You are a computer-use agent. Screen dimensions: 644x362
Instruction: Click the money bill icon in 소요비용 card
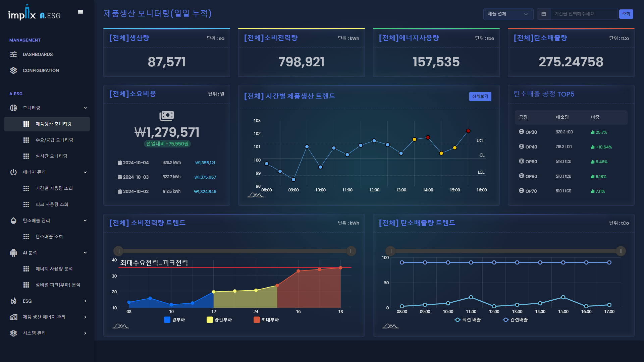click(x=167, y=116)
